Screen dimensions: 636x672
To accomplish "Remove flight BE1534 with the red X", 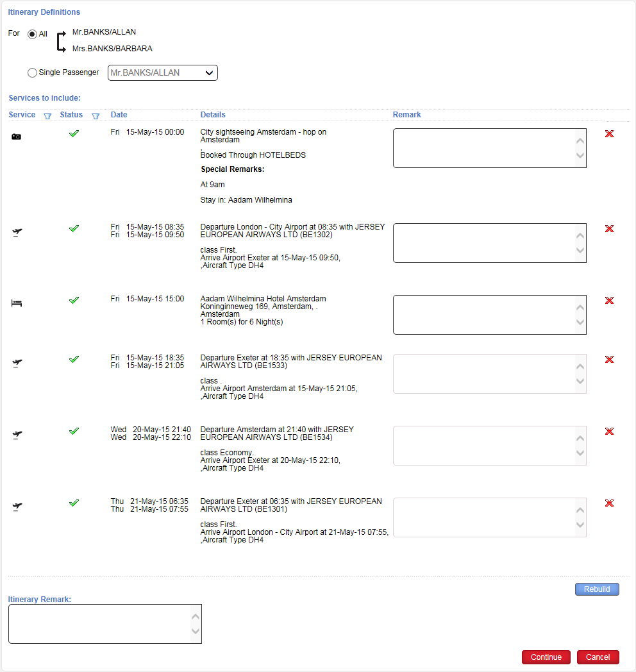I will click(609, 432).
